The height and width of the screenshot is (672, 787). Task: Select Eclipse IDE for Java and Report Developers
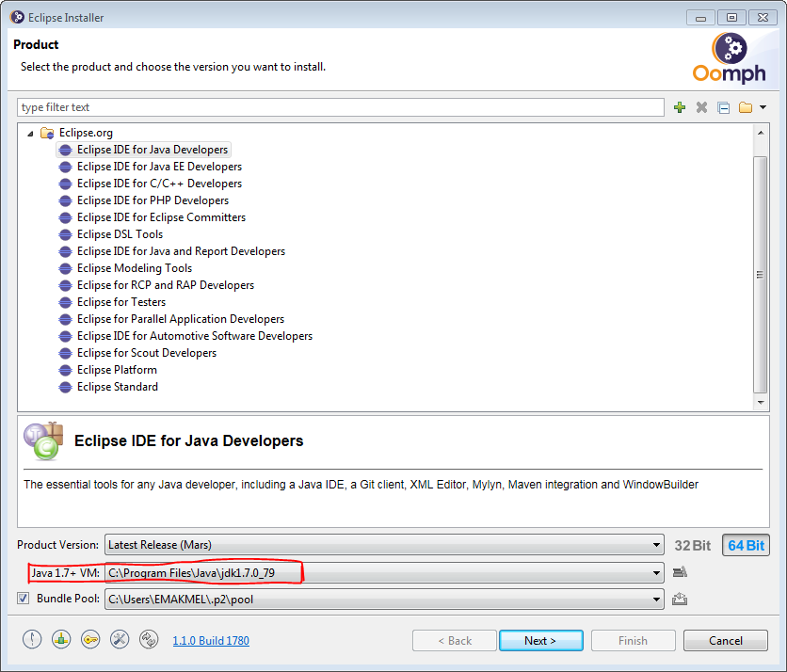[x=181, y=251]
